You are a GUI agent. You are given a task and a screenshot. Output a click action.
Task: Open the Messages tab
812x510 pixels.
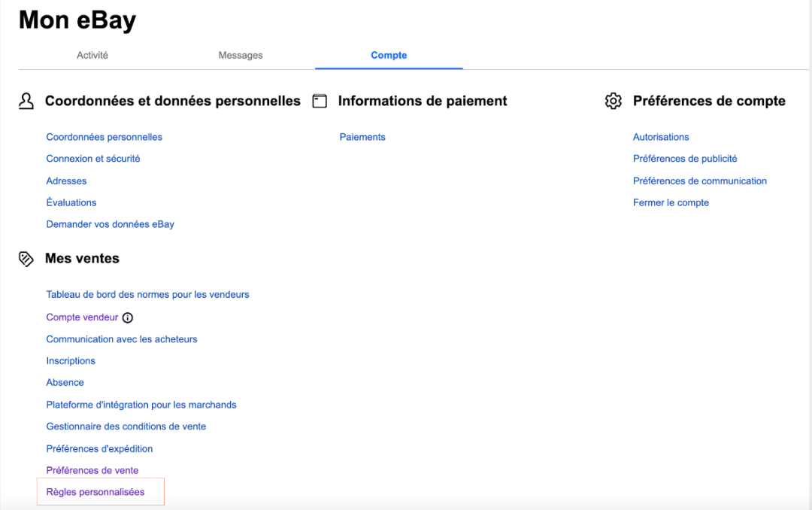pos(241,55)
